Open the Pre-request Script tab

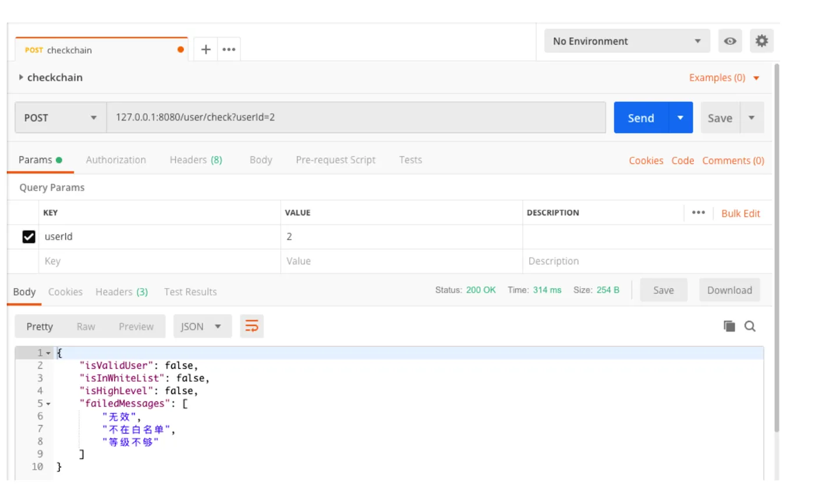coord(335,160)
